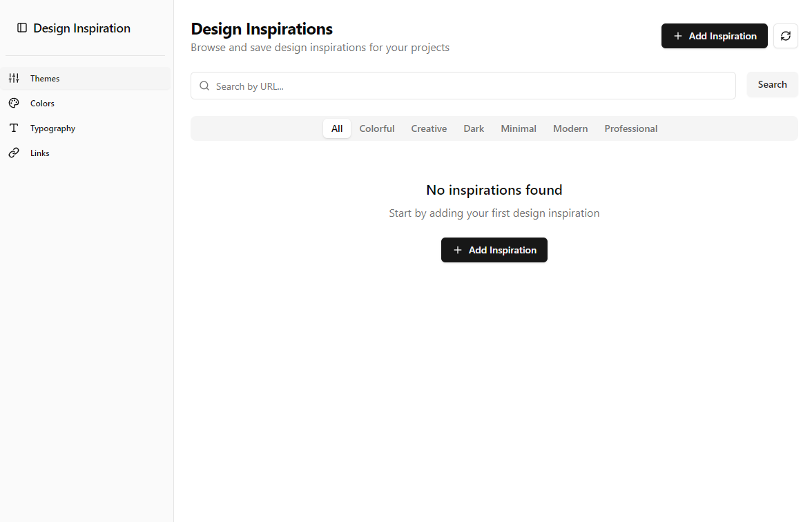The height and width of the screenshot is (522, 812).
Task: Select the Dark filter tab
Action: tap(474, 128)
